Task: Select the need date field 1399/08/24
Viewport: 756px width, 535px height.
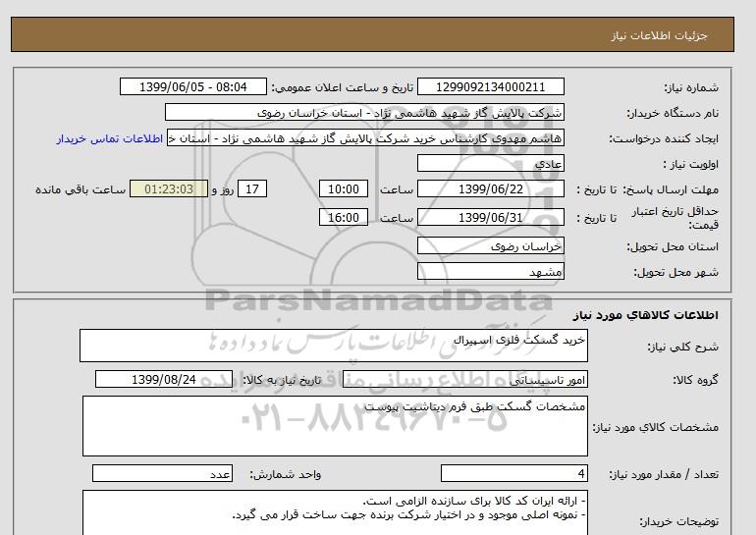Action: click(164, 379)
